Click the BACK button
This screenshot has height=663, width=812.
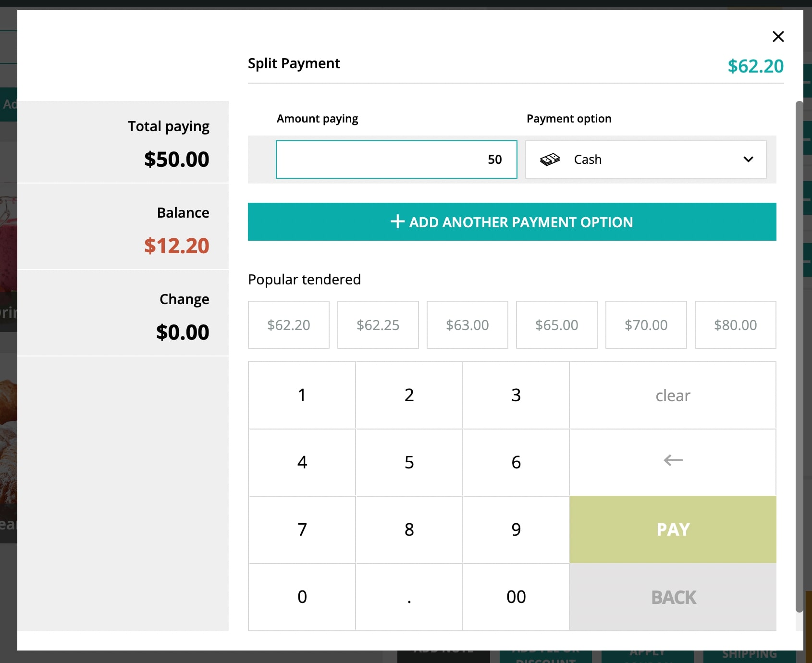click(x=673, y=597)
